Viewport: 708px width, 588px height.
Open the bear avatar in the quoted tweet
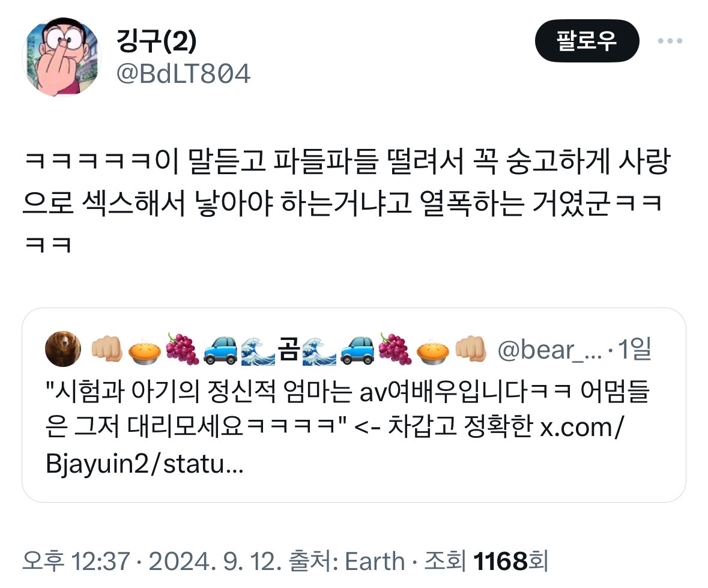[63, 349]
